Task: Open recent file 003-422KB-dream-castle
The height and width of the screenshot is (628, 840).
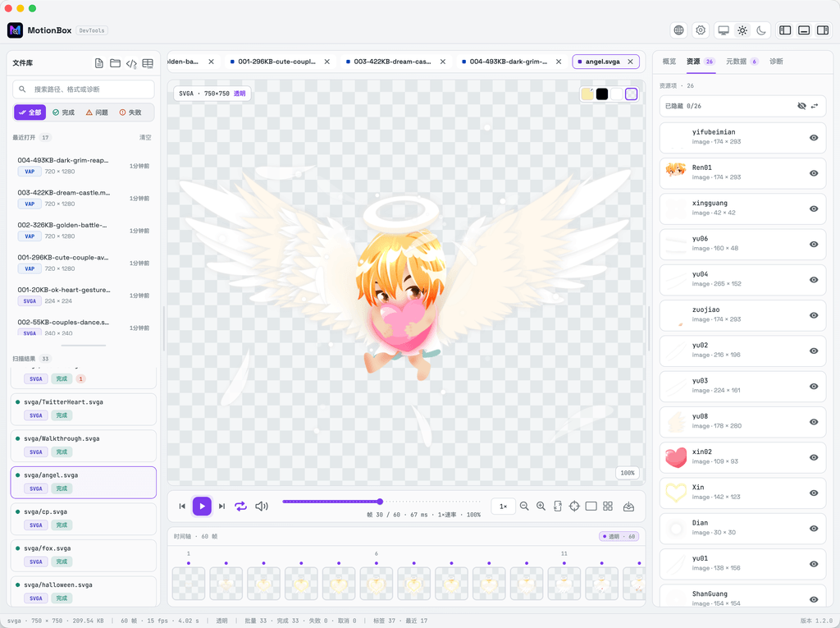Action: pos(84,198)
